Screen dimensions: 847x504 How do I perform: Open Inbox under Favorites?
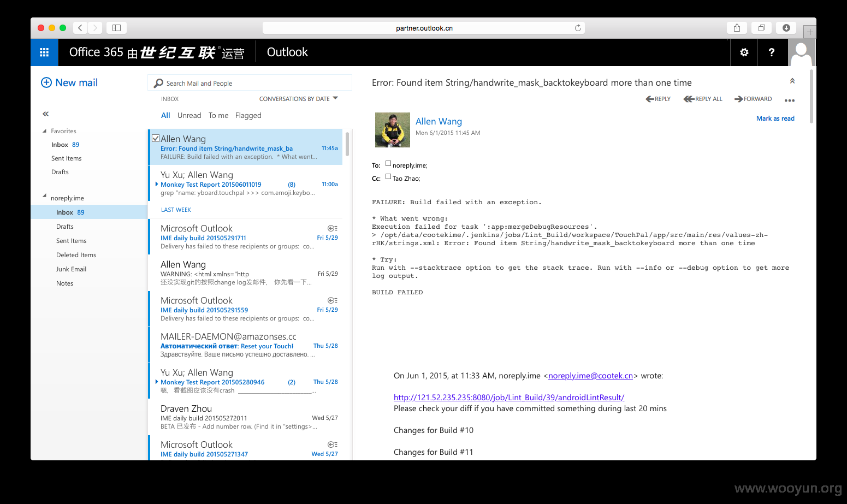click(x=66, y=145)
